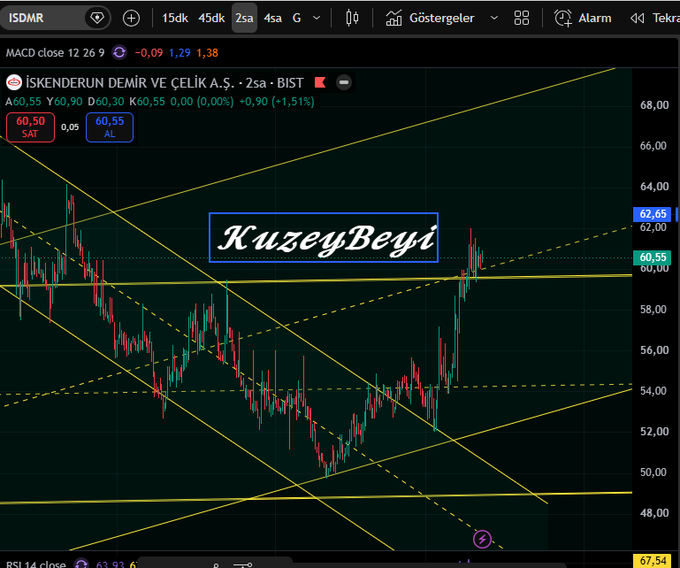Image resolution: width=680 pixels, height=568 pixels.
Task: Click the red flag next to BIST
Action: 320,82
